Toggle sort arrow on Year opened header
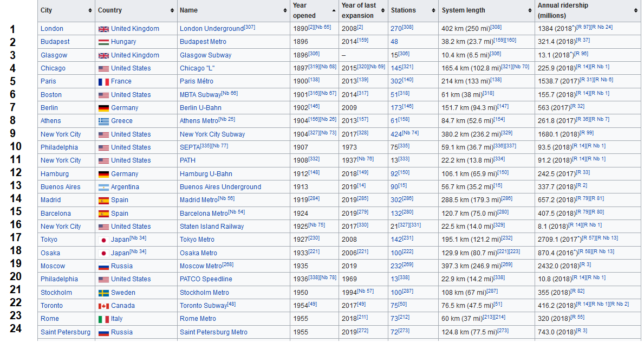 coord(334,10)
